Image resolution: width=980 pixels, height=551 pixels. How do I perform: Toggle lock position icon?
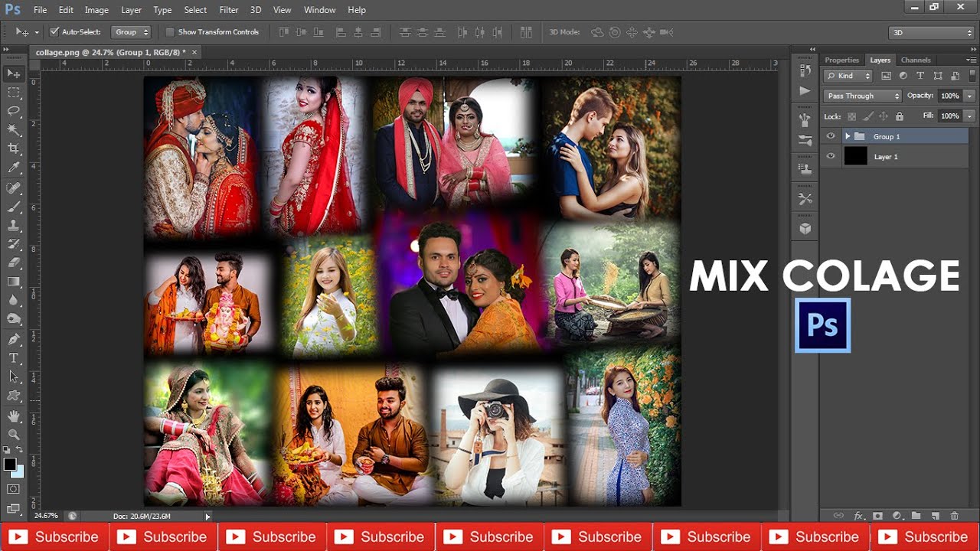(x=884, y=116)
